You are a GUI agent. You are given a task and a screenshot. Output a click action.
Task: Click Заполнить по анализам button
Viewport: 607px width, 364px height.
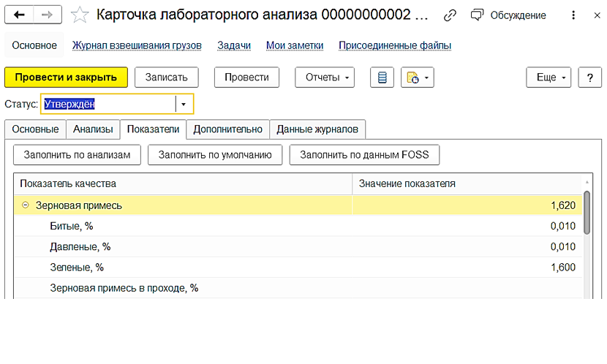coord(77,155)
